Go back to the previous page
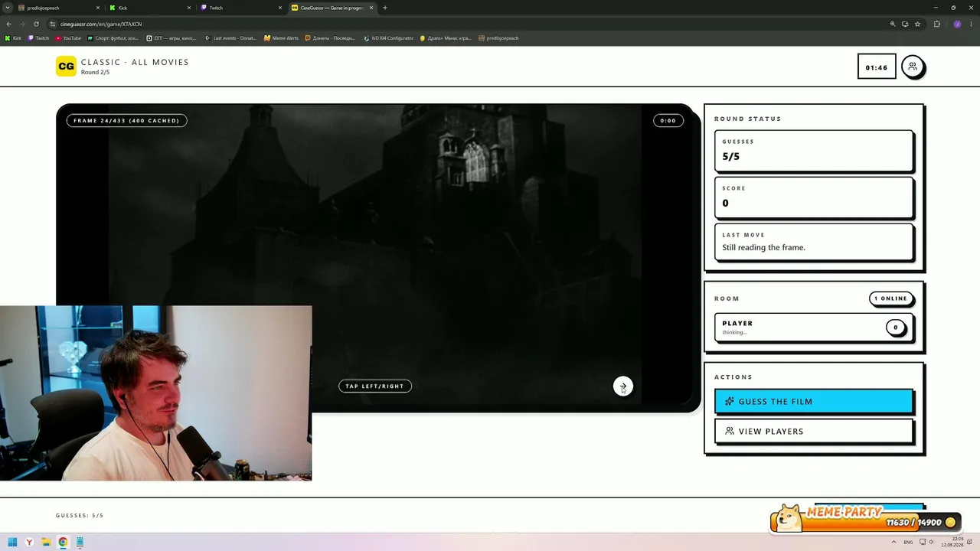Screen dimensions: 980x551 (x=9, y=24)
